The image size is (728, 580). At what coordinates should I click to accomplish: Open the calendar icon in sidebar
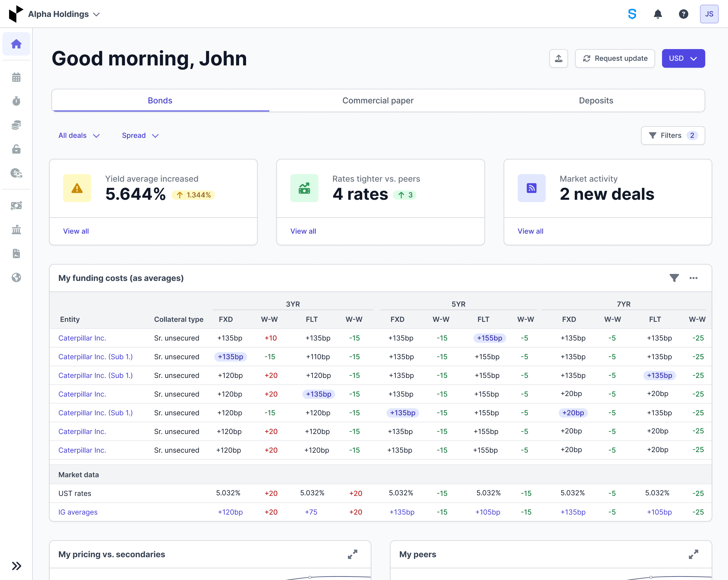pos(16,77)
